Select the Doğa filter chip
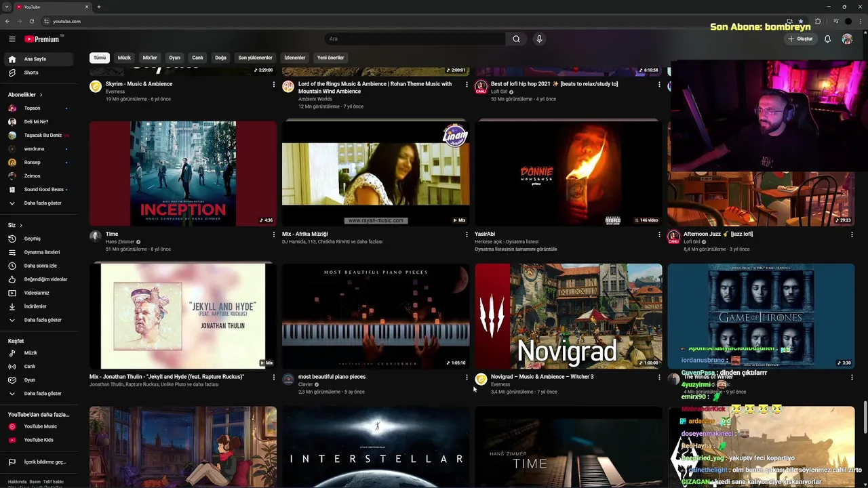 pyautogui.click(x=220, y=58)
